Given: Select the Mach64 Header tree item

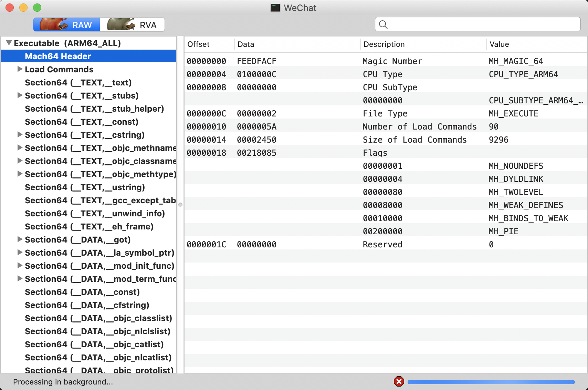Looking at the screenshot, I should tap(58, 56).
